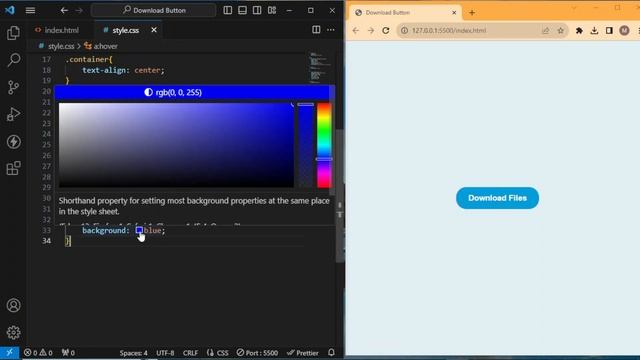Open the Extensions view
This screenshot has height=360, width=640.
coord(13,168)
